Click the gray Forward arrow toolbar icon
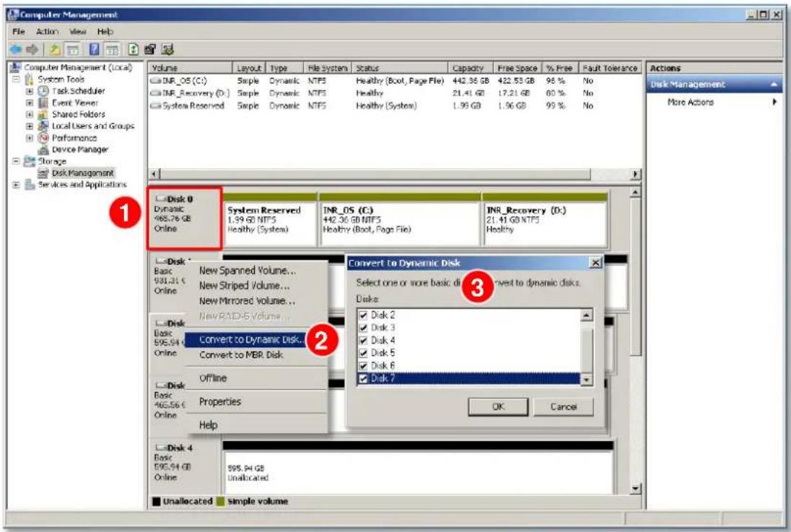Image resolution: width=791 pixels, height=532 pixels. tap(32, 50)
